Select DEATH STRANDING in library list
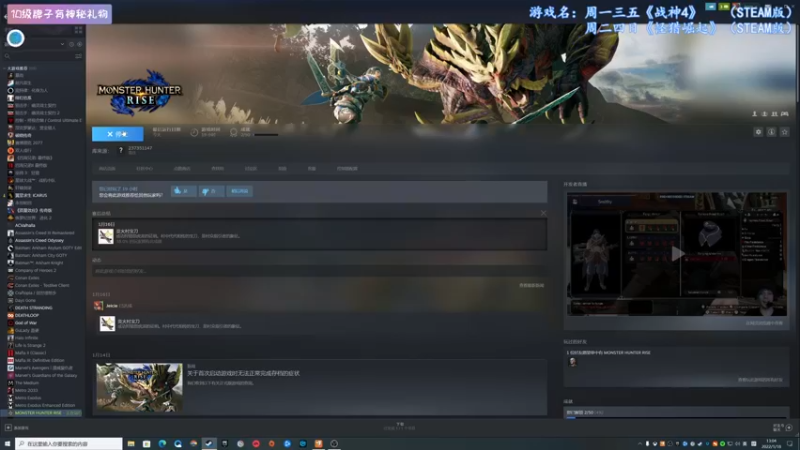The height and width of the screenshot is (450, 800). [33, 308]
